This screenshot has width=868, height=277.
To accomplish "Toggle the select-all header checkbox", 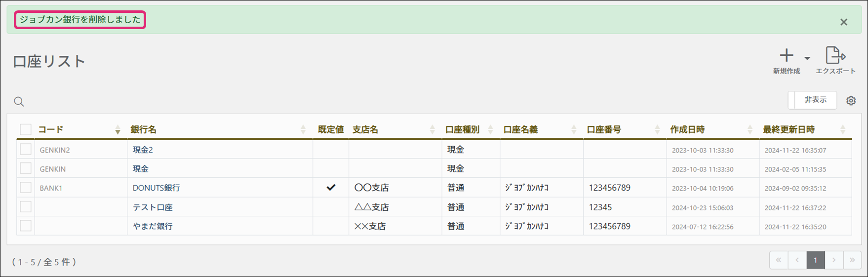I will click(26, 129).
